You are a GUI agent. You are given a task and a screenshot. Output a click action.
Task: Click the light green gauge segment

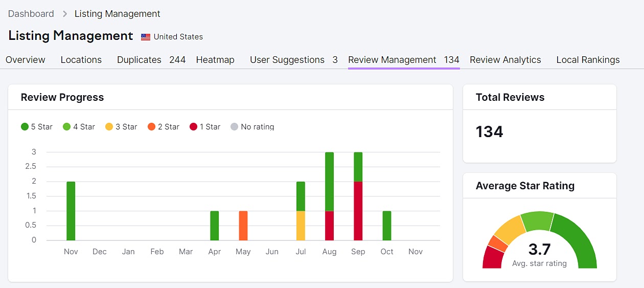(538, 221)
